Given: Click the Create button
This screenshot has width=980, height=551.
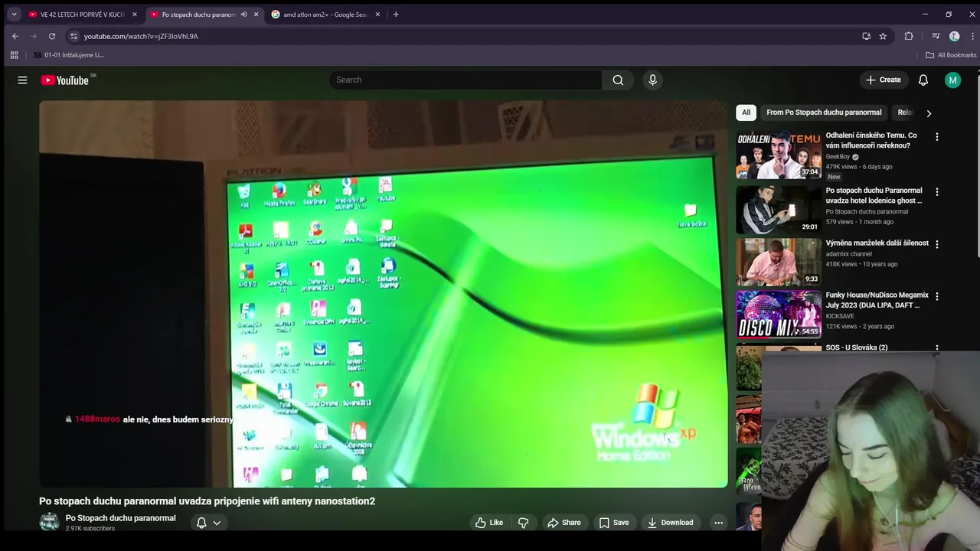Looking at the screenshot, I should coord(883,80).
